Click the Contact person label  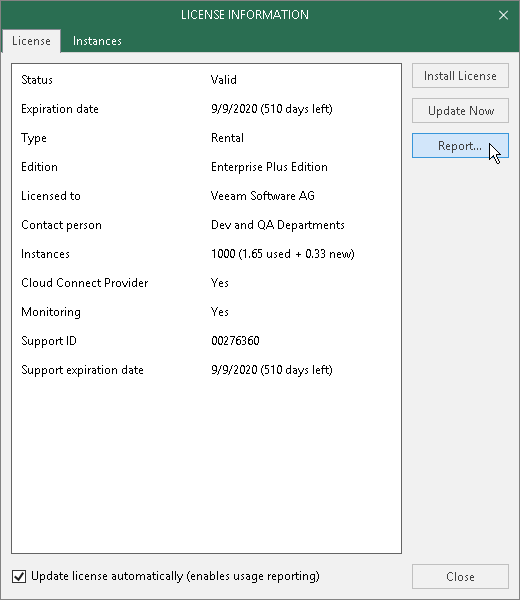[x=61, y=225]
